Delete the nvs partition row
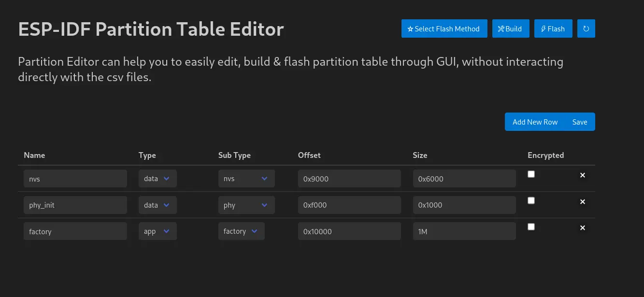The width and height of the screenshot is (644, 297). 583,175
